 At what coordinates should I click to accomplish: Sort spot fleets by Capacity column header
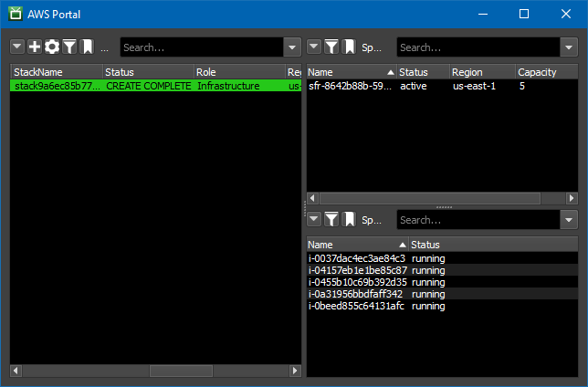tap(543, 71)
